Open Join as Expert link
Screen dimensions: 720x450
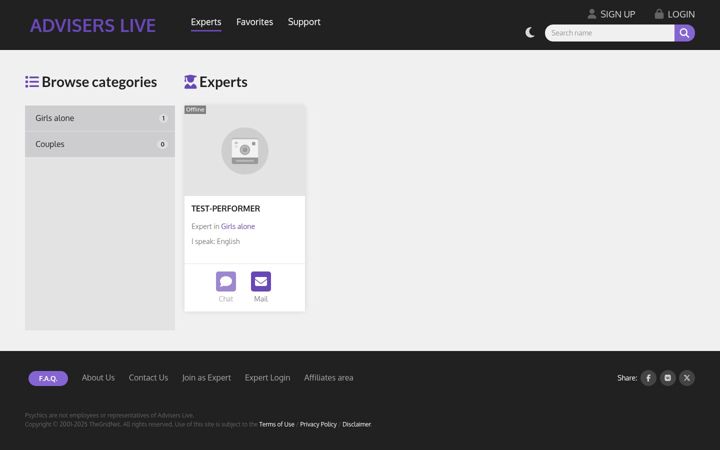tap(206, 378)
